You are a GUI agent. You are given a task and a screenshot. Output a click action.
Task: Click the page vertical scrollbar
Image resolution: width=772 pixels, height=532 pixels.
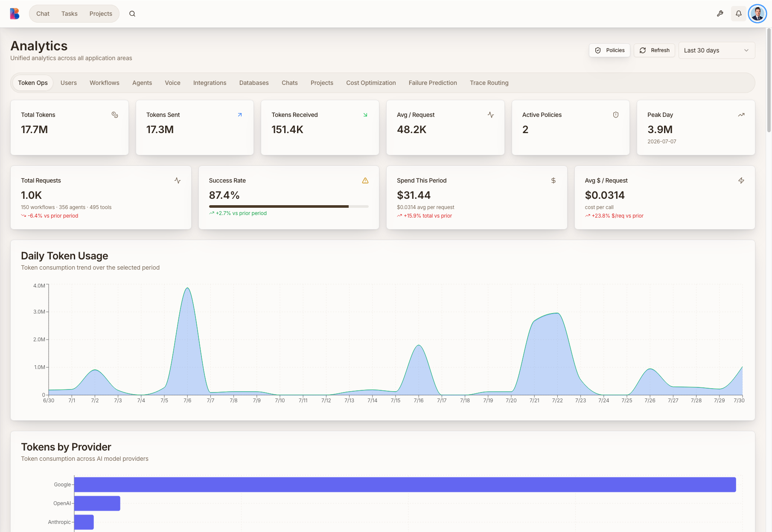769,81
